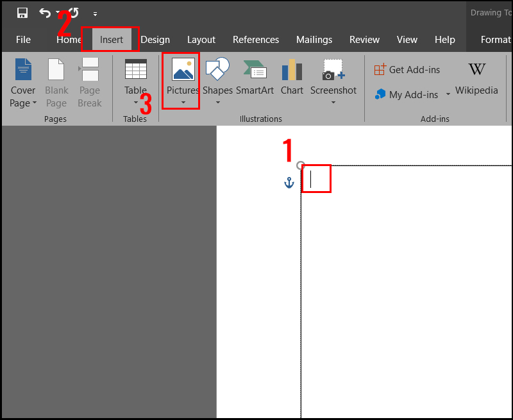Insert a Page Break
The image size is (513, 420).
coord(89,81)
